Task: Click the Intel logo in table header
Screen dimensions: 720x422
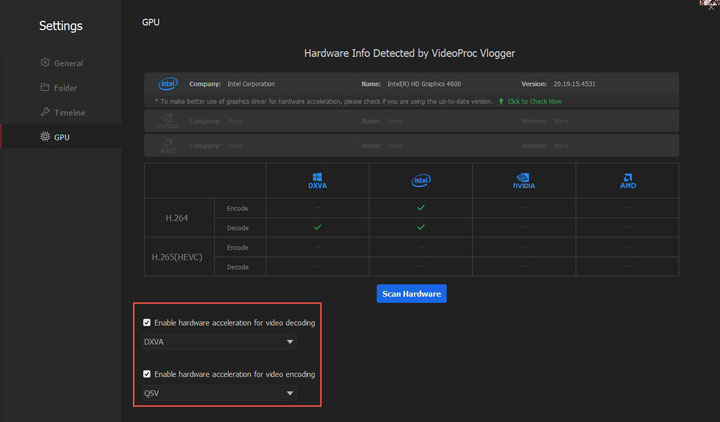Action: 420,182
